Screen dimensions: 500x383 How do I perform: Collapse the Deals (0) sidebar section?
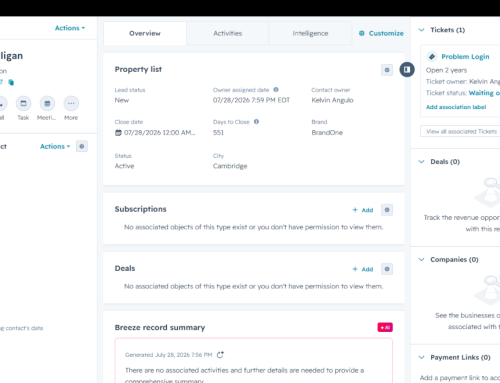[x=421, y=162]
